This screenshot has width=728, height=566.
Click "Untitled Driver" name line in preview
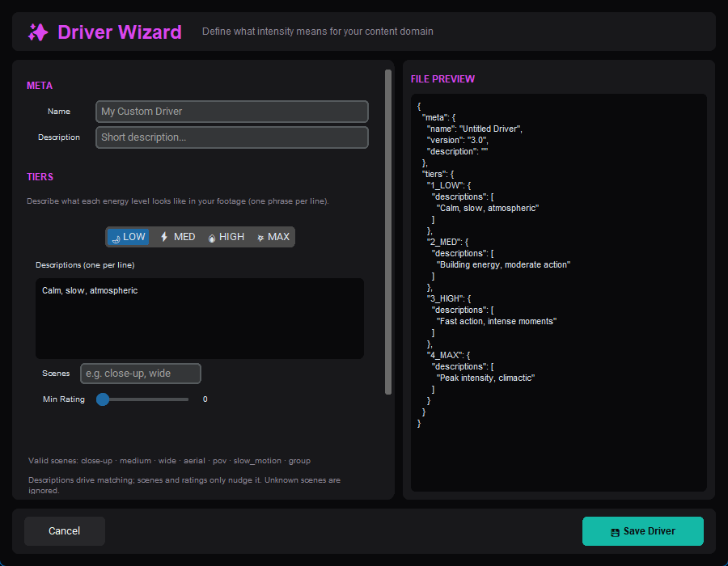pos(475,129)
